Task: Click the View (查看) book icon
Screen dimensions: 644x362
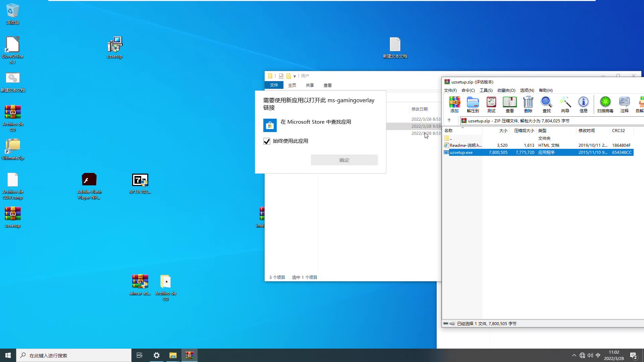Action: (x=510, y=105)
